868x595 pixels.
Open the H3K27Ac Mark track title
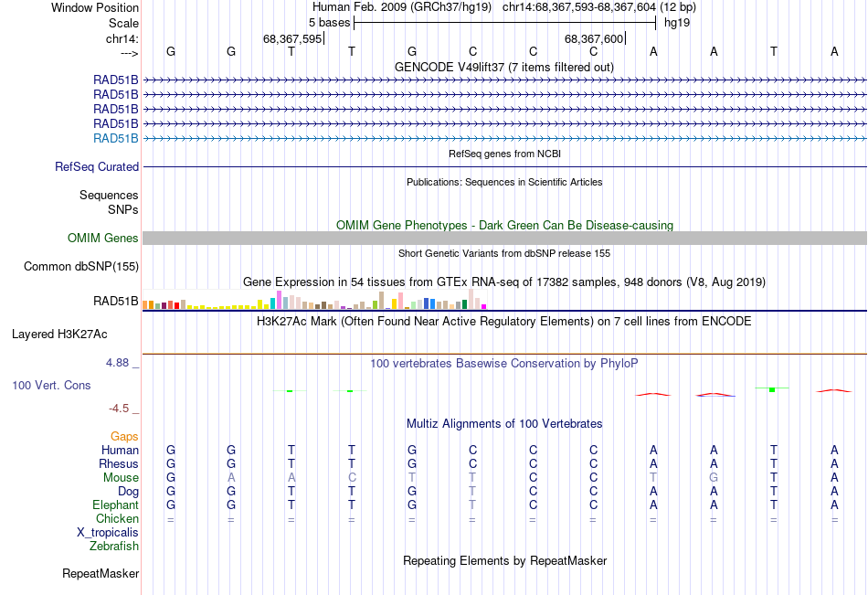(x=504, y=322)
